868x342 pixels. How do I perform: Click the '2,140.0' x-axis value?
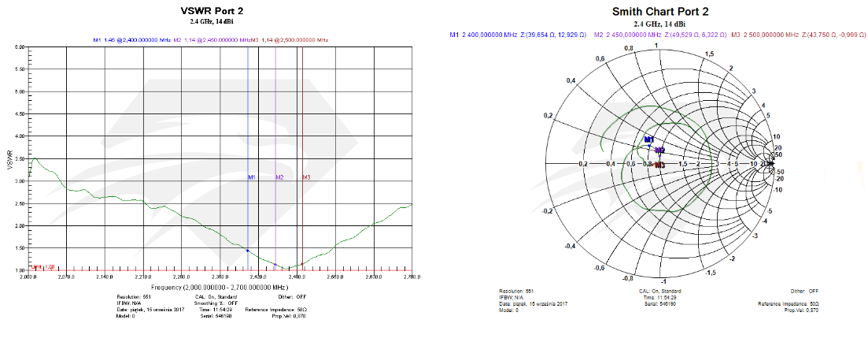pos(105,277)
